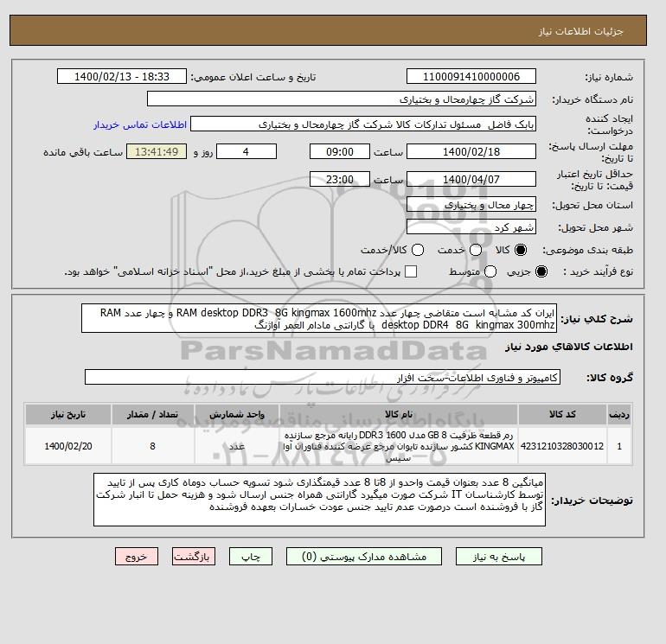Click the پاسخ به نیاز button
The width and height of the screenshot is (666, 644).
(x=499, y=556)
